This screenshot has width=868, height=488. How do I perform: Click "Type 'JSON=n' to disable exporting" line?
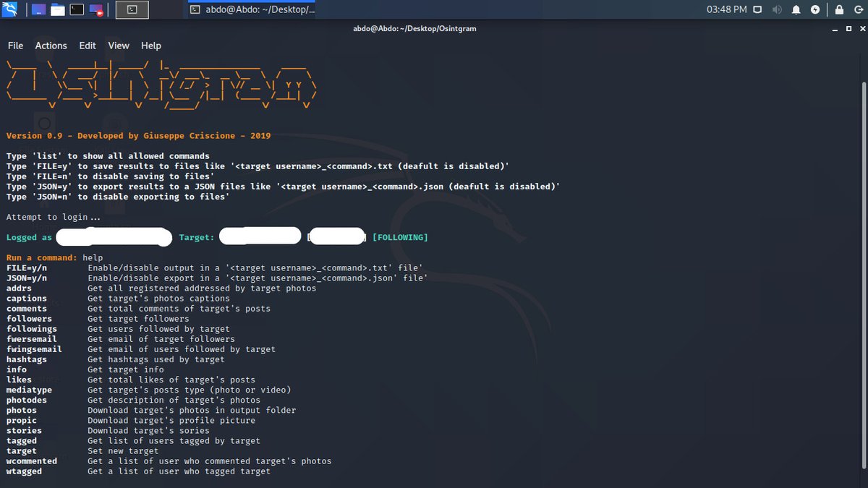(x=118, y=197)
